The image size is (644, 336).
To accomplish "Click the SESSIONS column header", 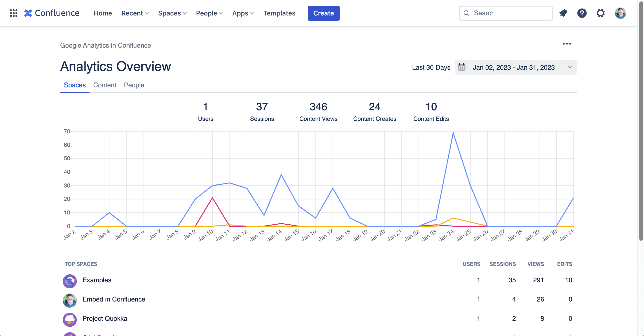I will tap(503, 264).
